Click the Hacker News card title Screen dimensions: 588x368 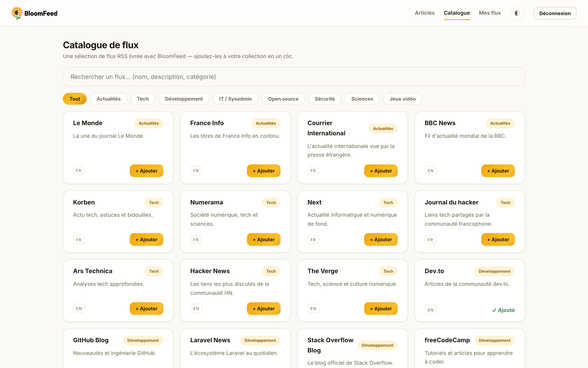[210, 271]
